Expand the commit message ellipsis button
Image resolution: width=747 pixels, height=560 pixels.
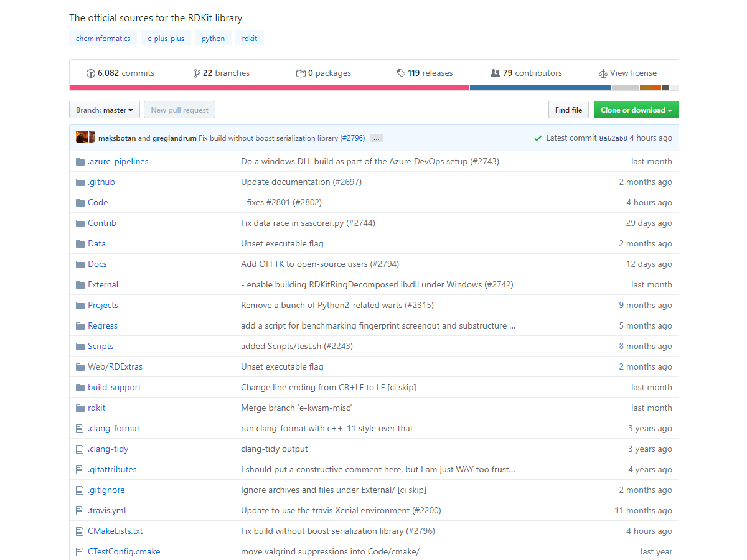376,138
